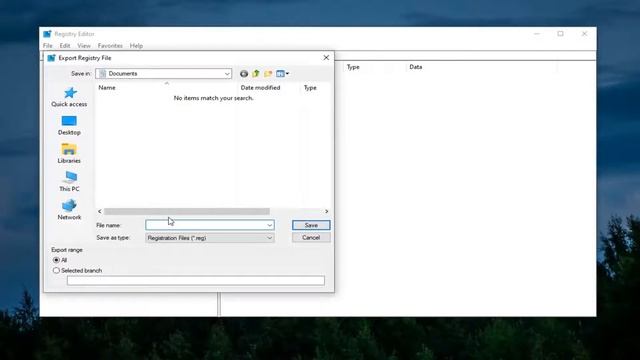Select This PC in the places sidebar
This screenshot has width=640, height=360.
(x=69, y=182)
